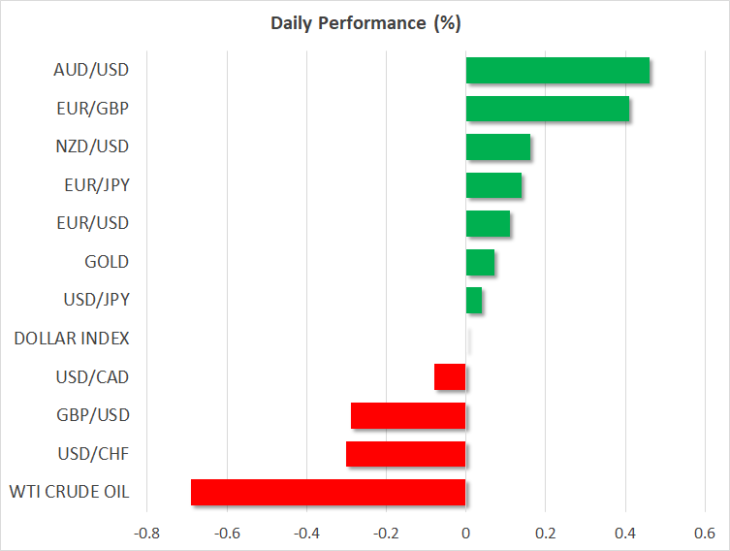
Task: Click the AUD/USD green bar
Action: coord(558,70)
